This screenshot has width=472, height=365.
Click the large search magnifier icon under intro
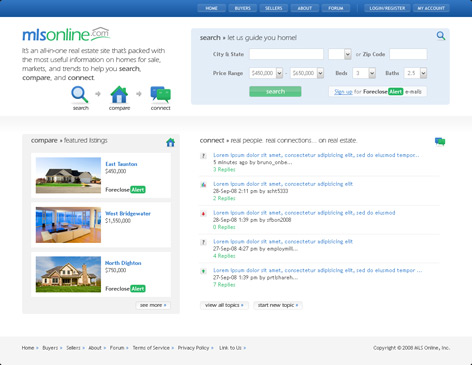tap(80, 95)
